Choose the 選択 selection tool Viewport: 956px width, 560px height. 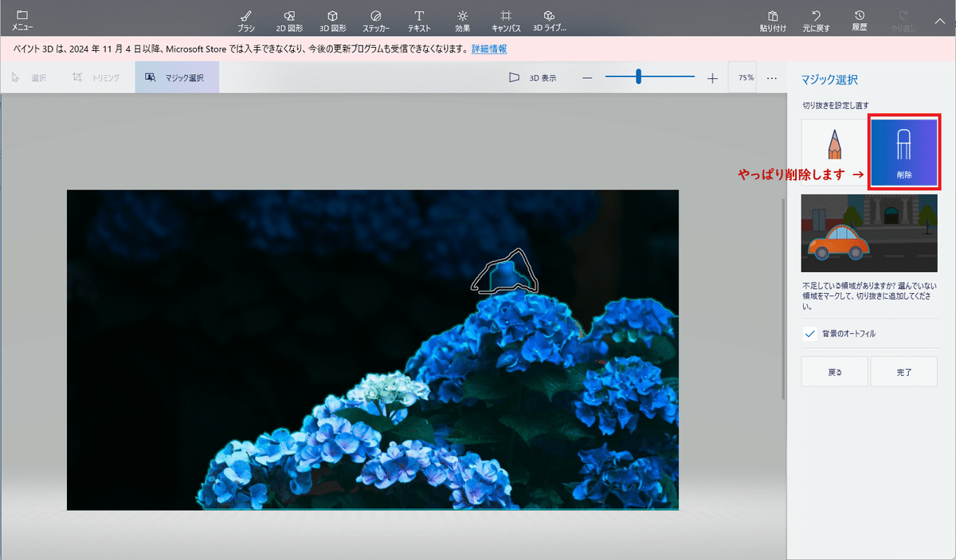tap(29, 78)
